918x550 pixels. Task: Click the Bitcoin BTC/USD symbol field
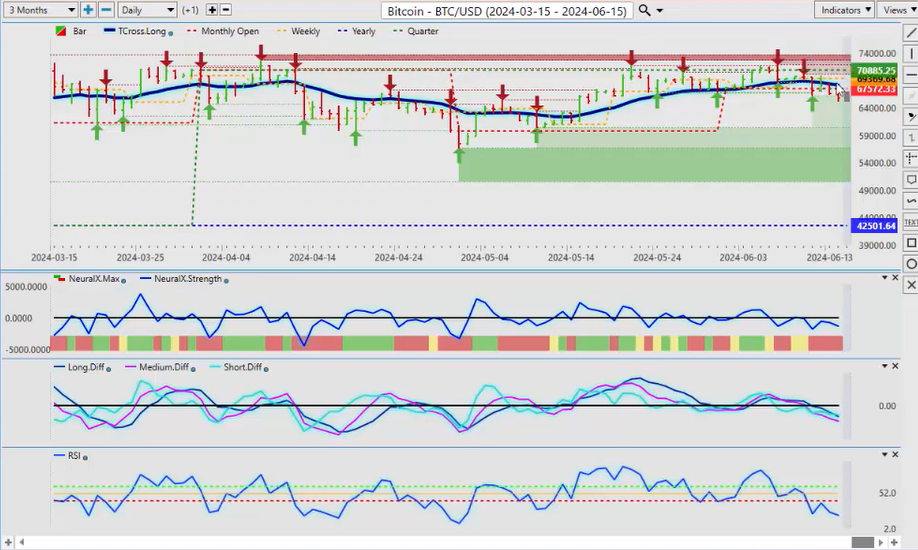[507, 11]
